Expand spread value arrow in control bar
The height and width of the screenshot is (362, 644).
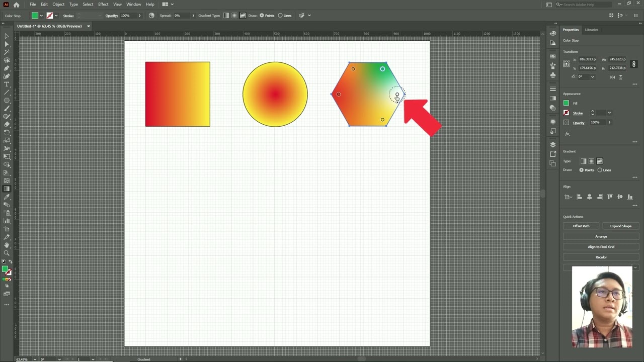(193, 16)
